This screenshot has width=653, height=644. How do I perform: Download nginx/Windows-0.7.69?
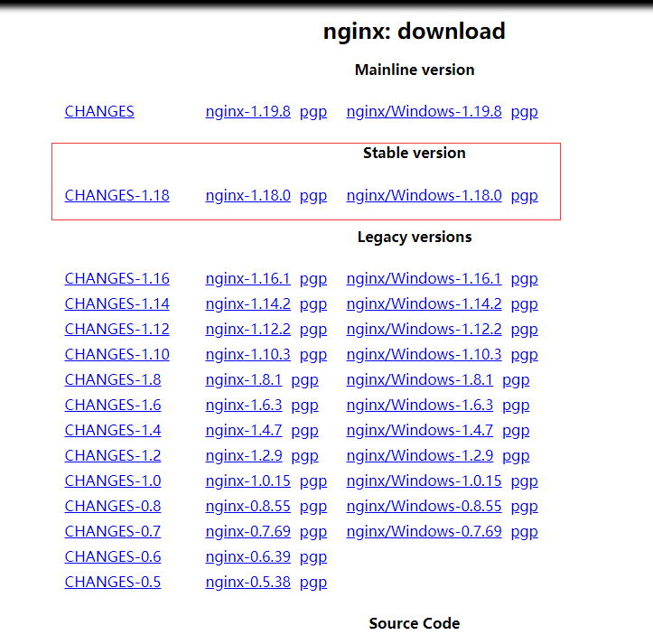[424, 531]
